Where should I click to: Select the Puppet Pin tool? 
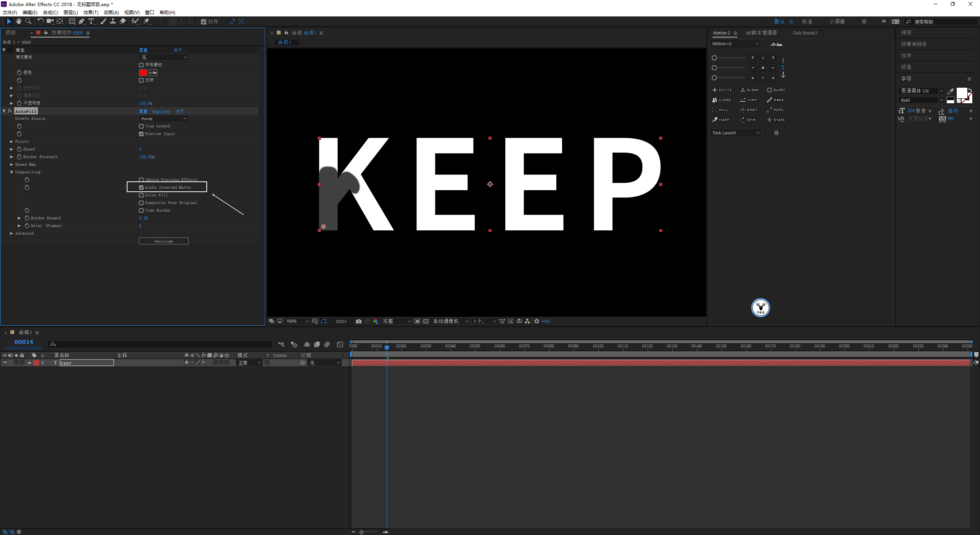147,21
